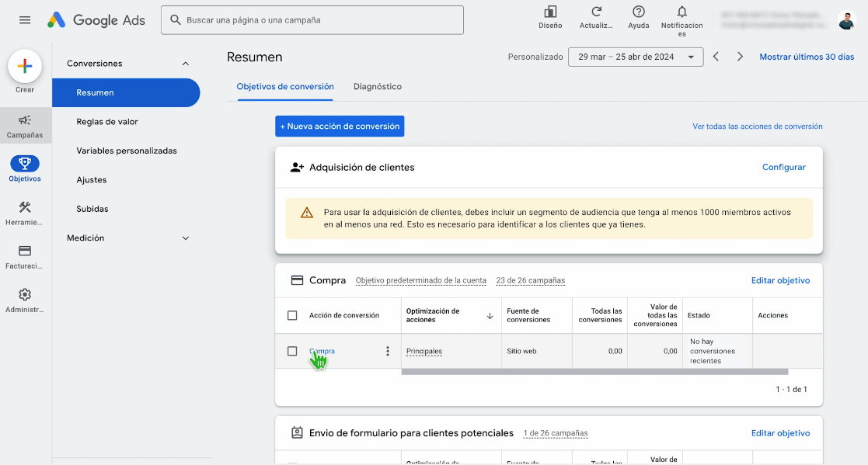Open the three-dot menu for Compra row
This screenshot has width=868, height=465.
coord(388,351)
